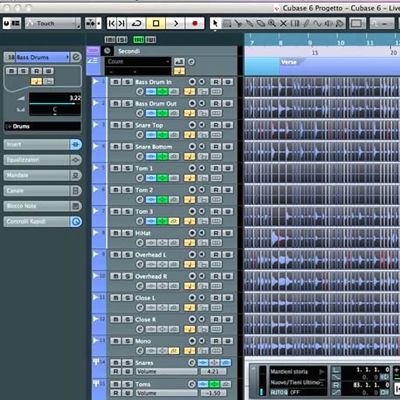Select the Play speaker tool
This screenshot has width=400, height=400.
[x=328, y=24]
